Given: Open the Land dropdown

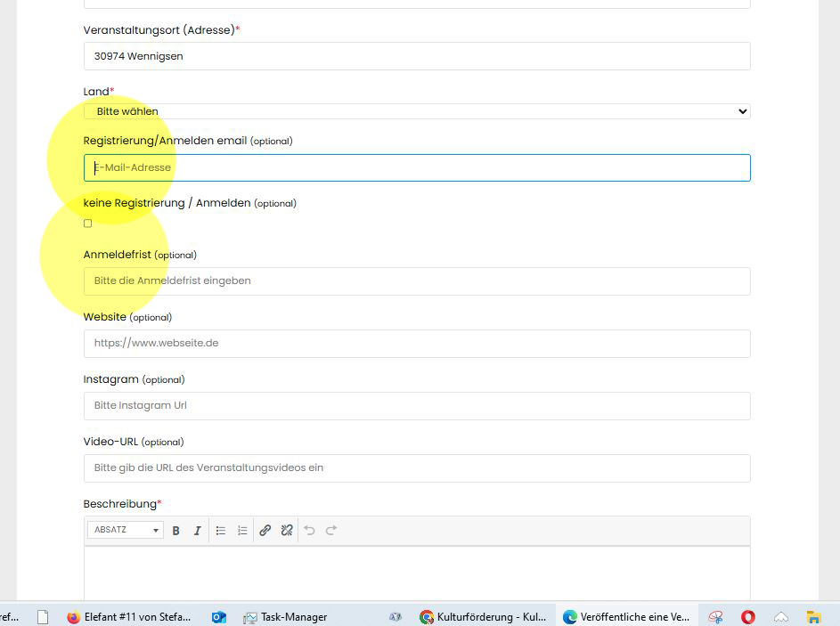Looking at the screenshot, I should point(417,111).
